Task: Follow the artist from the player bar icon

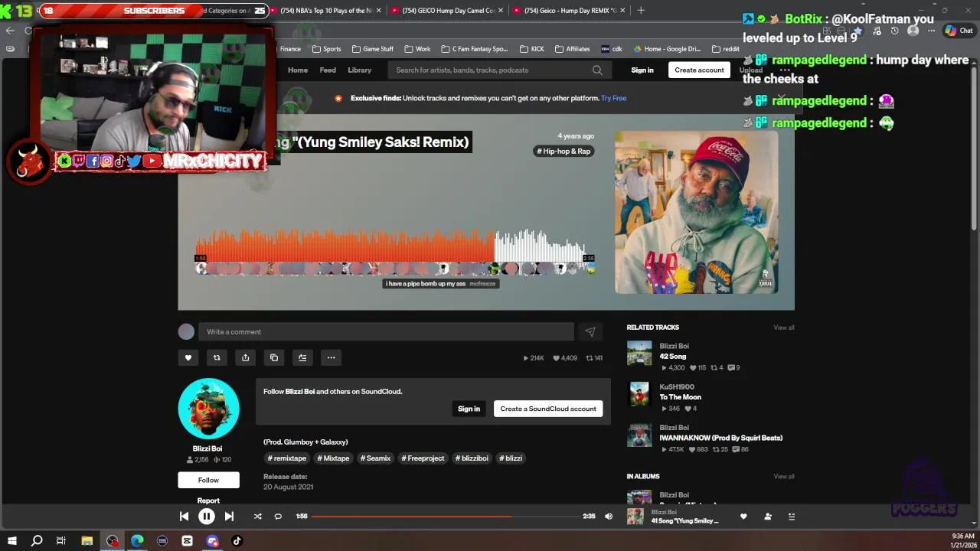Action: (768, 517)
